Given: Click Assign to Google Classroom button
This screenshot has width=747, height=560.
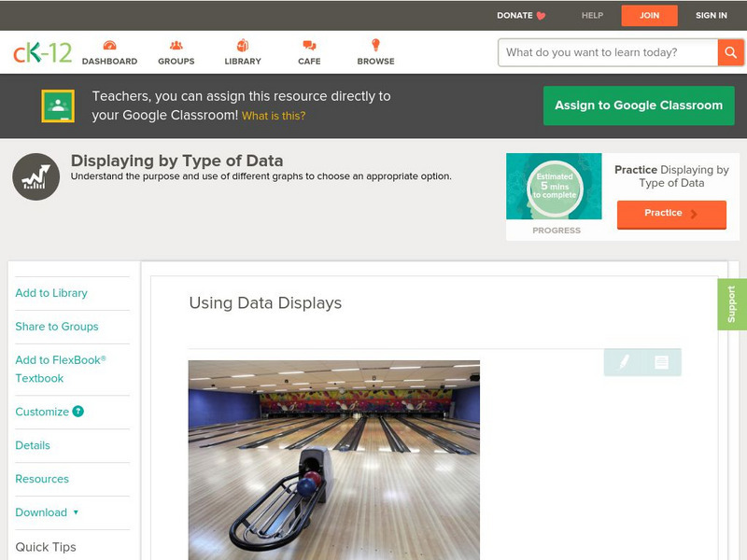Looking at the screenshot, I should pos(639,105).
